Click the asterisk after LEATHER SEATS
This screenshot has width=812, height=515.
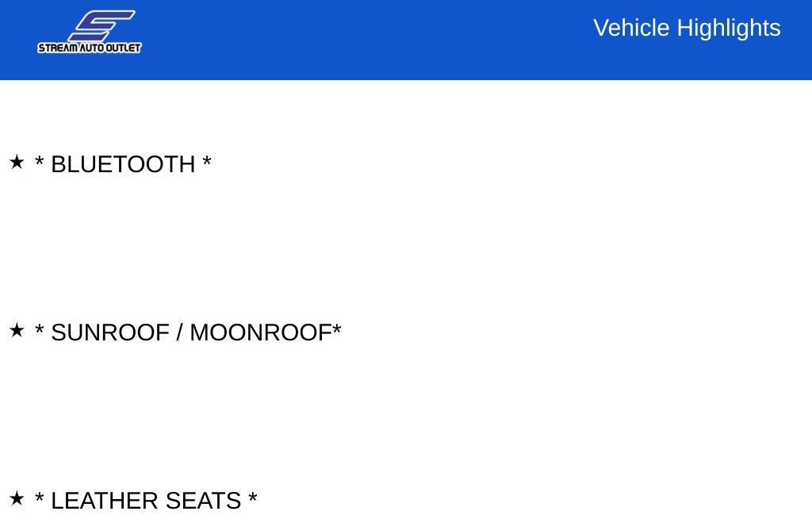click(x=253, y=496)
